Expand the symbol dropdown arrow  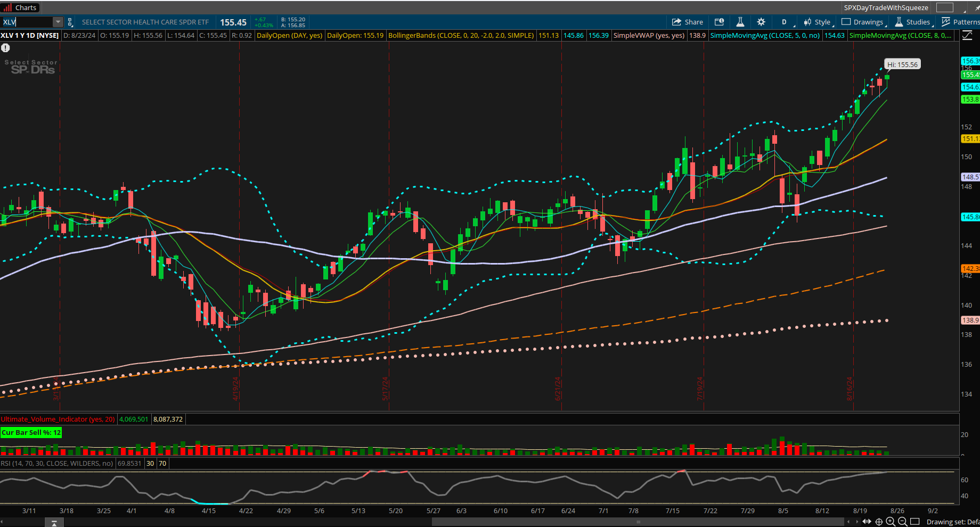(x=58, y=22)
